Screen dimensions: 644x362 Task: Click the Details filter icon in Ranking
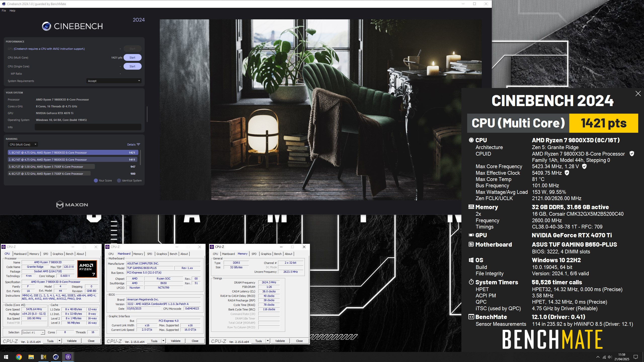coord(138,145)
